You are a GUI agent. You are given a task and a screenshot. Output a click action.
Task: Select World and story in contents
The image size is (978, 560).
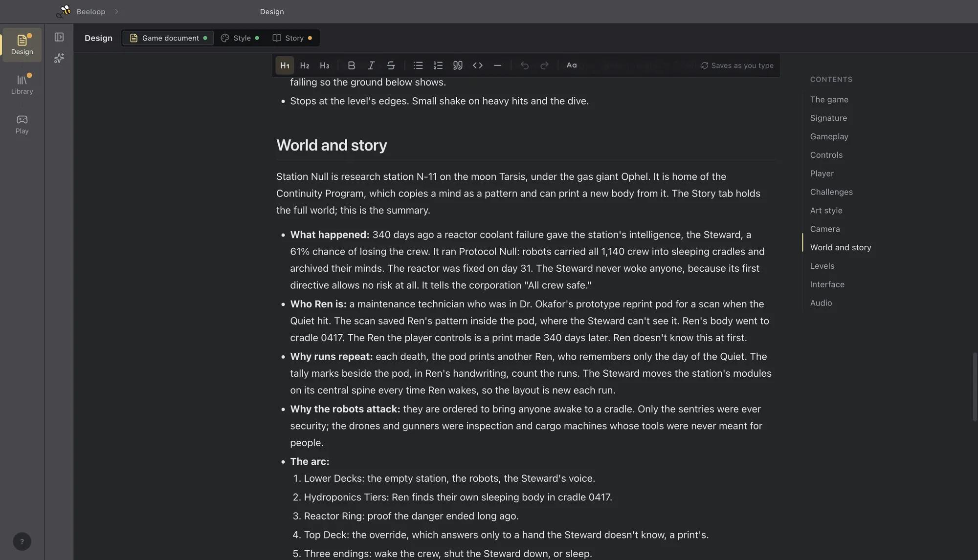(841, 248)
